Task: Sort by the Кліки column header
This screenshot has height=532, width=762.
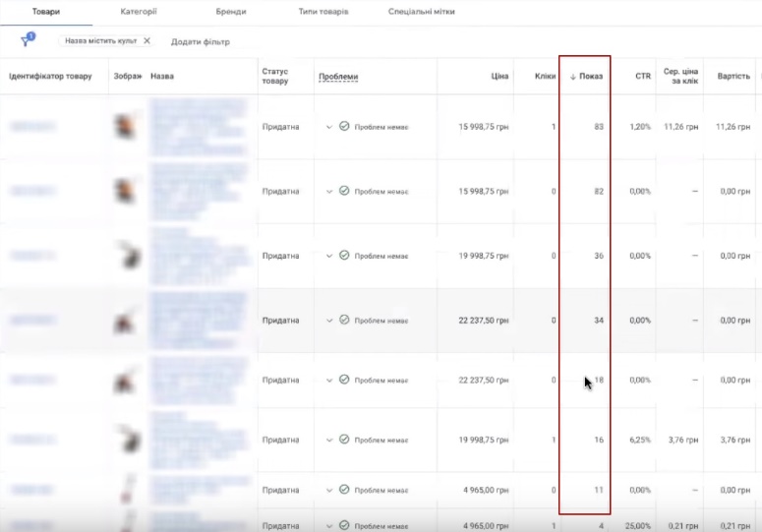Action: pos(545,77)
